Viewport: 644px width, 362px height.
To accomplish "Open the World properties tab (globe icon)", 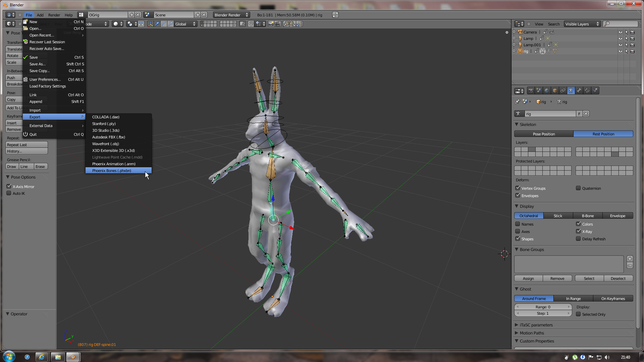I will 547,90.
